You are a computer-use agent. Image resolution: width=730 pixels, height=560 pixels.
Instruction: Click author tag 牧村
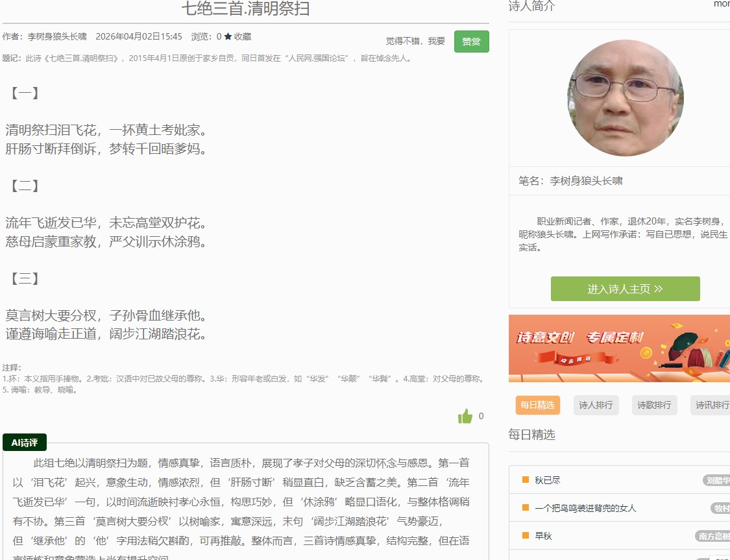[x=720, y=509]
